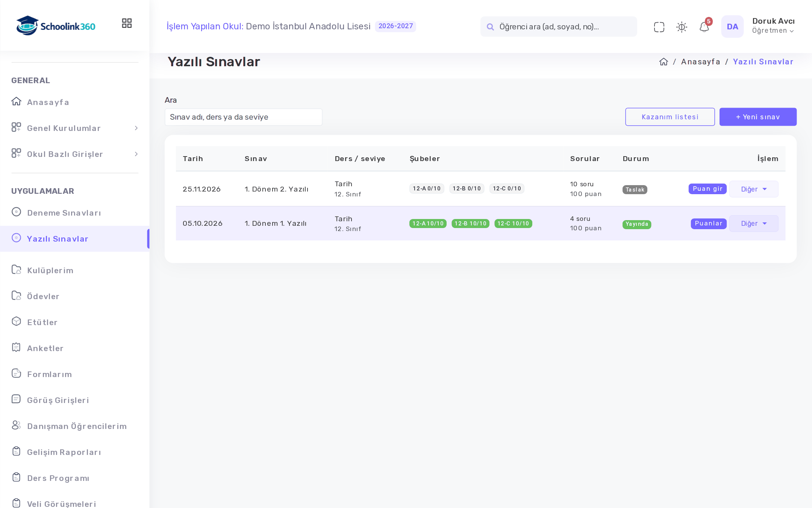Click the 12-C 0/10 badge

507,189
